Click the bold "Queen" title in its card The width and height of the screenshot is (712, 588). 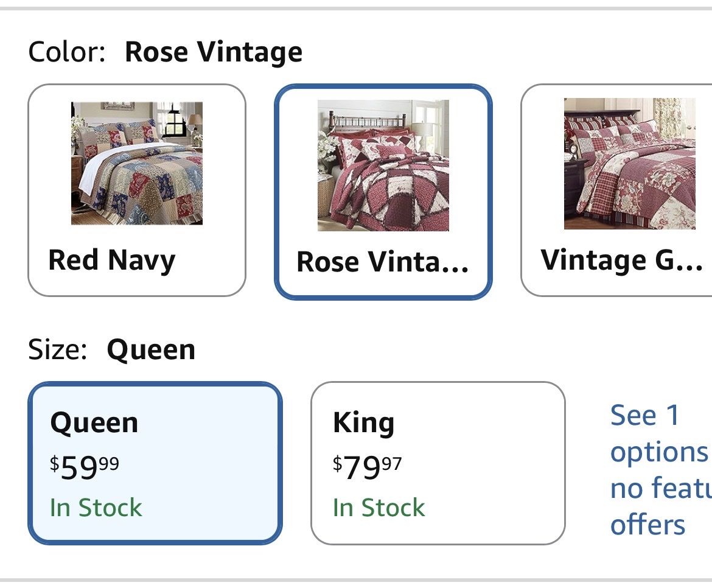(94, 422)
